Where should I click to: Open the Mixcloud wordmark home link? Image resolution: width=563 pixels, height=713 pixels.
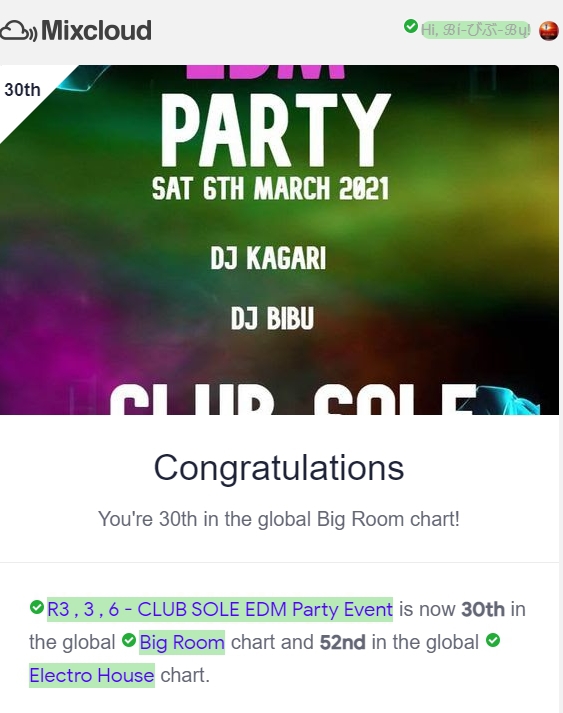(x=96, y=30)
